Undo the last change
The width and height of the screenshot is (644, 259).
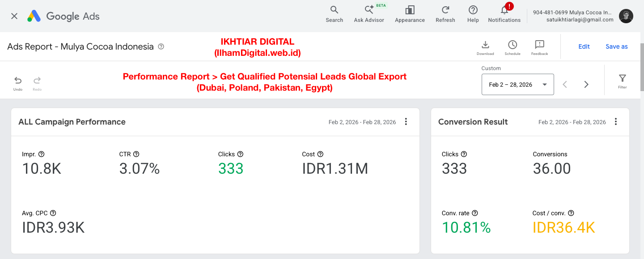[18, 83]
